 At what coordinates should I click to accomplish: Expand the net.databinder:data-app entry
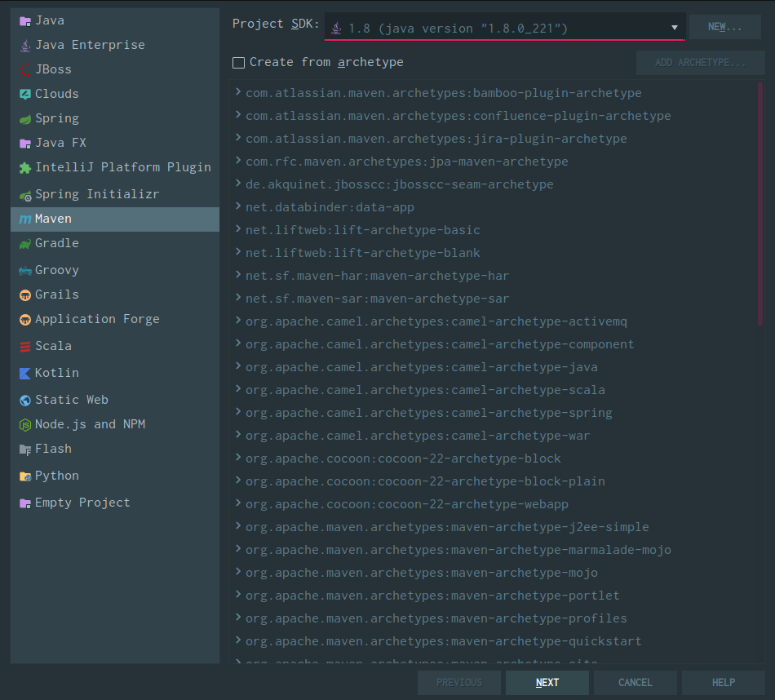tap(238, 206)
